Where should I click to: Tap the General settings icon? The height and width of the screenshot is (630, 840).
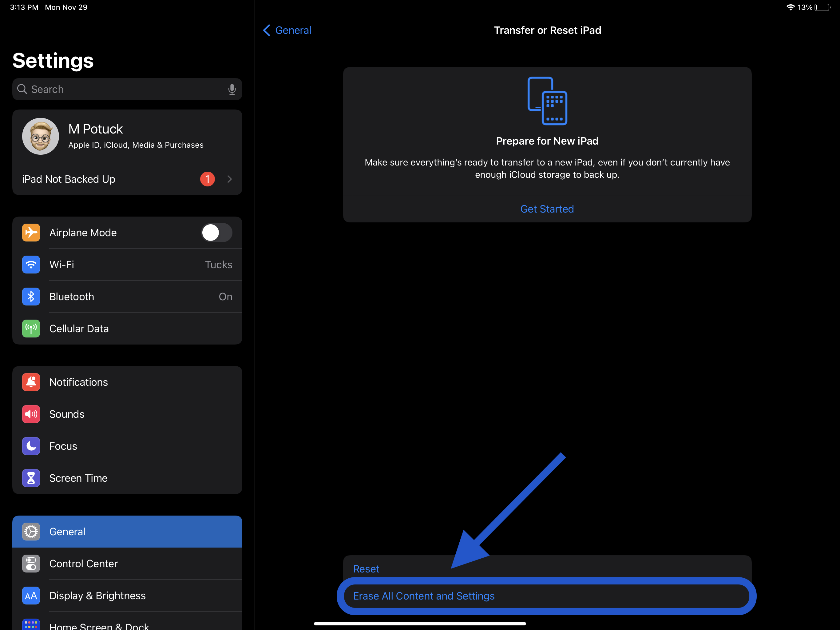[30, 531]
